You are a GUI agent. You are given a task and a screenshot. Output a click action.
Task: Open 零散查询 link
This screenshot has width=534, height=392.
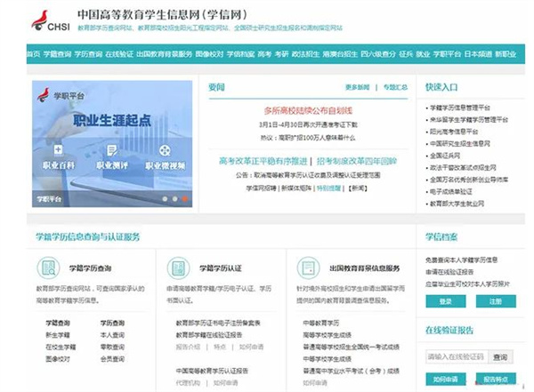(112, 347)
